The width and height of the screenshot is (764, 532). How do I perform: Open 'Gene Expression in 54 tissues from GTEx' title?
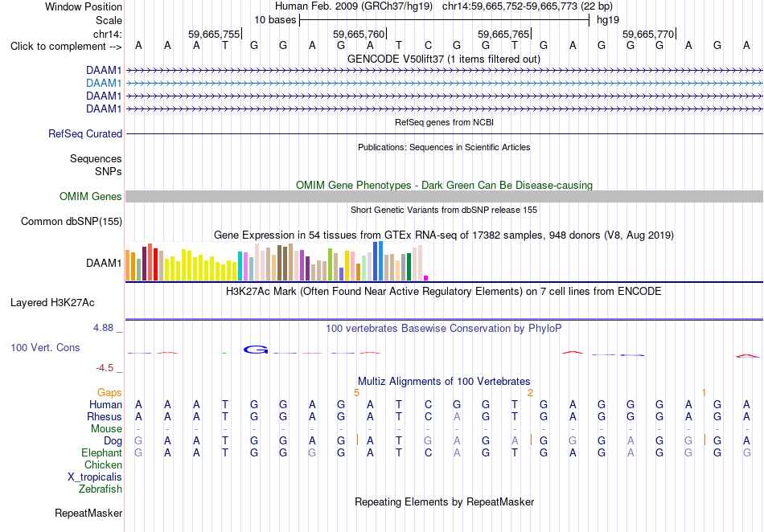[444, 235]
